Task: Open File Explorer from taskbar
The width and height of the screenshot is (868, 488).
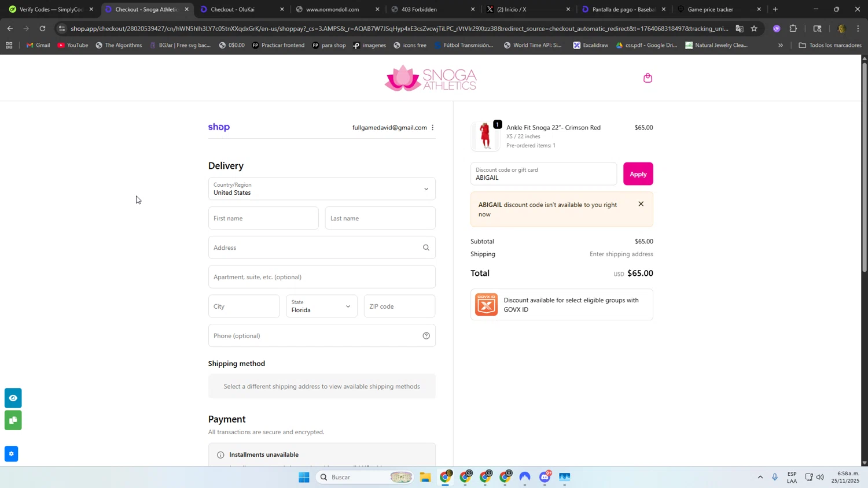Action: coord(425,477)
